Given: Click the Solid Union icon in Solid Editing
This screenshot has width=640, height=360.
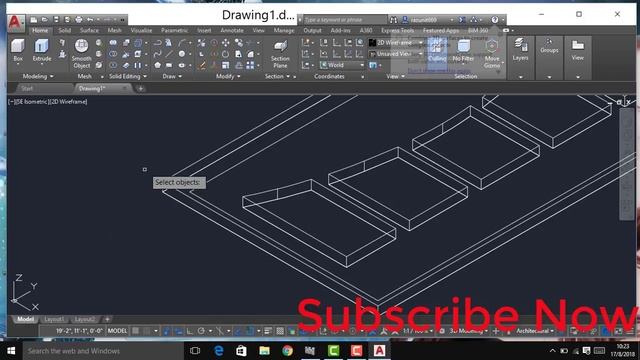Looking at the screenshot, I should [113, 42].
